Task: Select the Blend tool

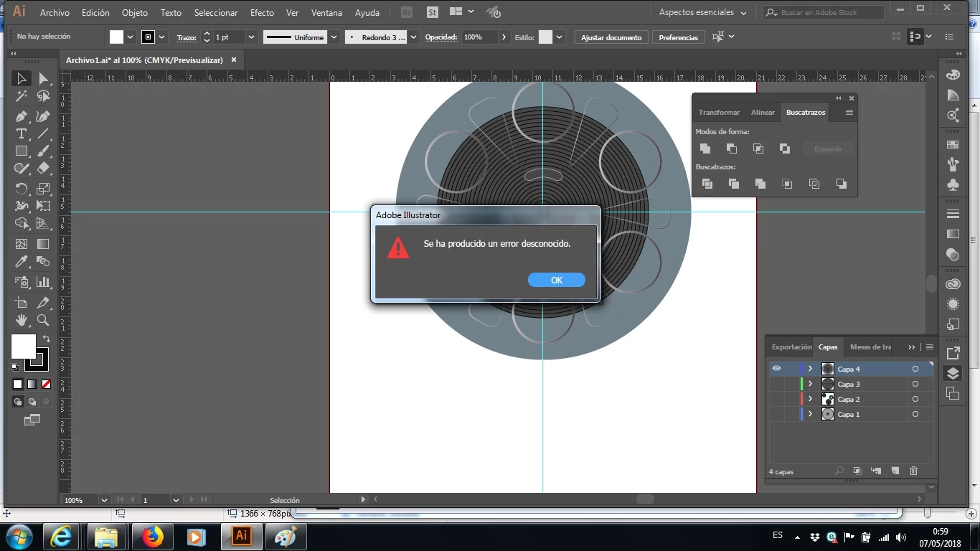Action: click(x=43, y=262)
